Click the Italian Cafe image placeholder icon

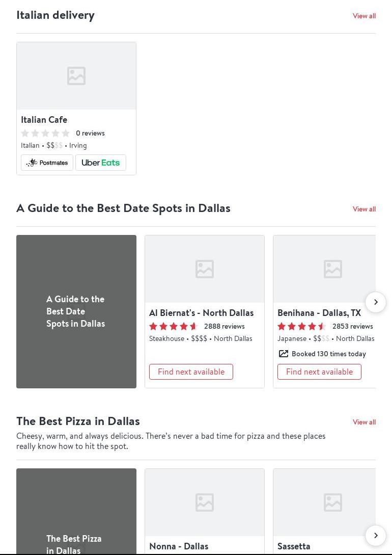tap(76, 76)
